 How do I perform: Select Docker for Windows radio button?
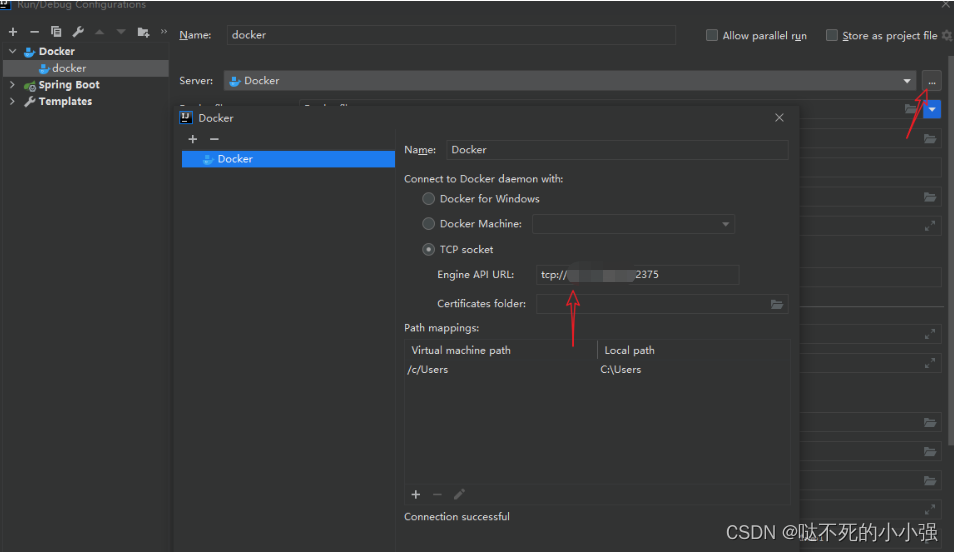[x=428, y=199]
